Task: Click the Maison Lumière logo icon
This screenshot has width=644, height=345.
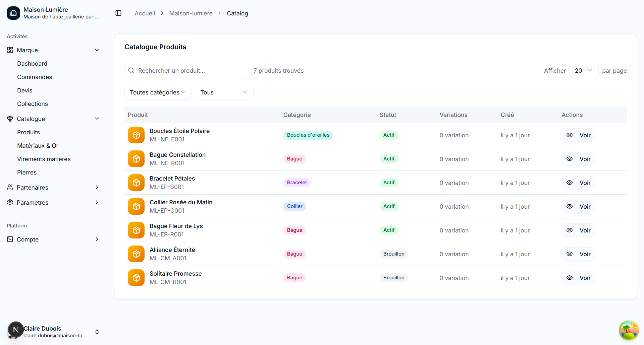Action: [x=13, y=13]
